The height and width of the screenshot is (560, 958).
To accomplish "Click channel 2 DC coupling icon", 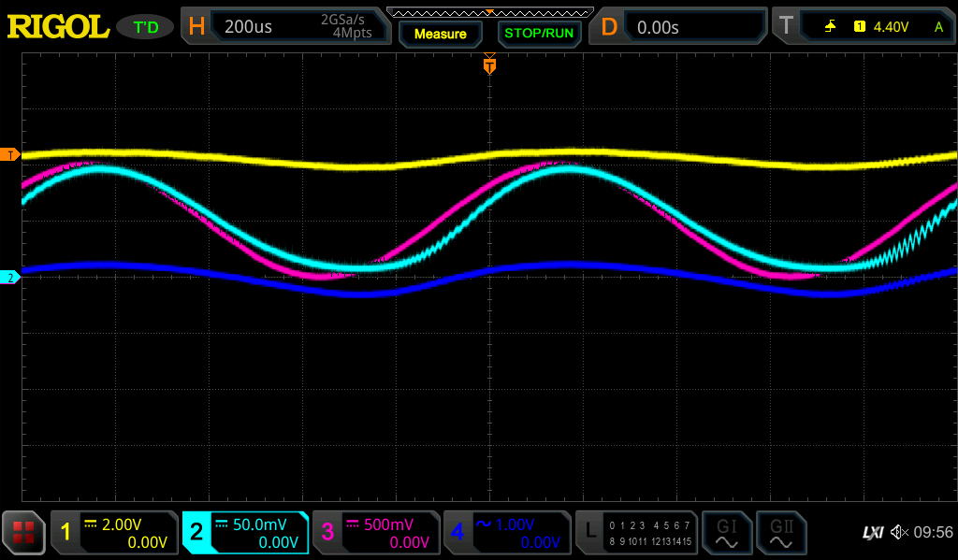I will click(221, 524).
